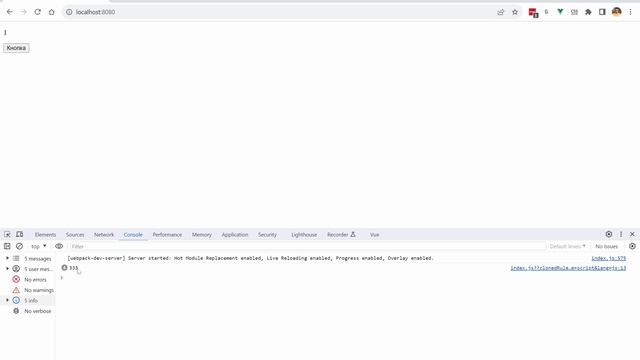Clear the console
Viewport: 640px width, 360px height.
(19, 246)
